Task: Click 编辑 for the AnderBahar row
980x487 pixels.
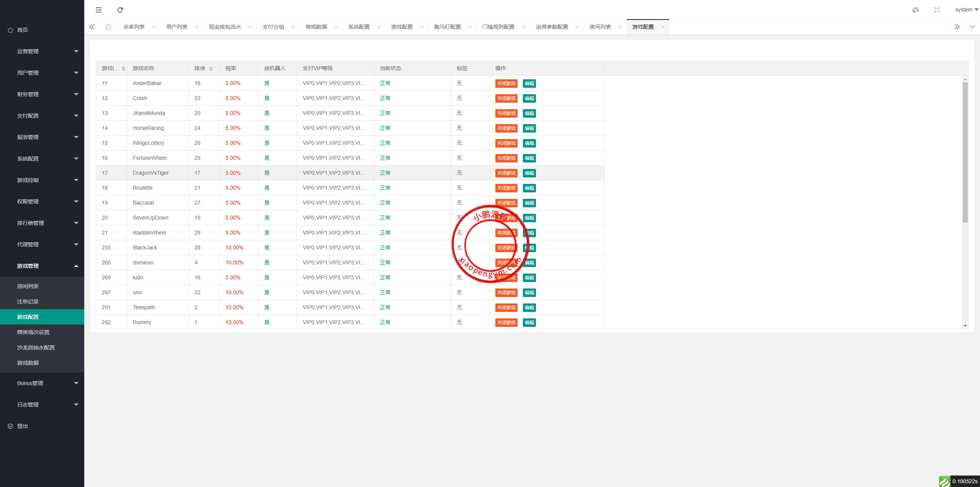Action: [x=529, y=84]
